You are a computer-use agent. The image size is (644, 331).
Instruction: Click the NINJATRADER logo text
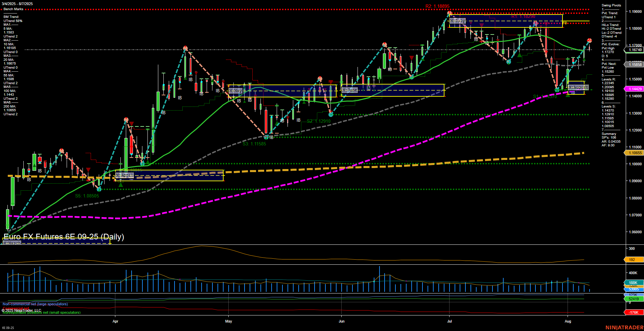tap(624, 328)
